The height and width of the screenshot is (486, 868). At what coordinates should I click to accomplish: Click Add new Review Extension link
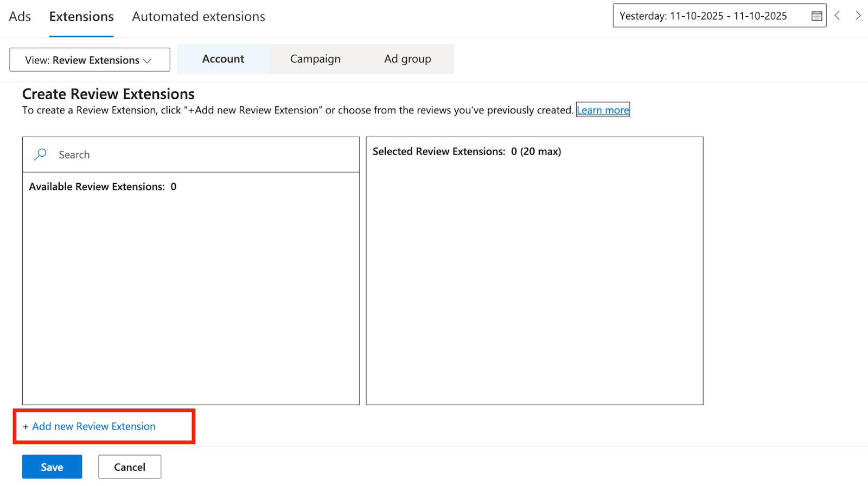click(x=94, y=427)
